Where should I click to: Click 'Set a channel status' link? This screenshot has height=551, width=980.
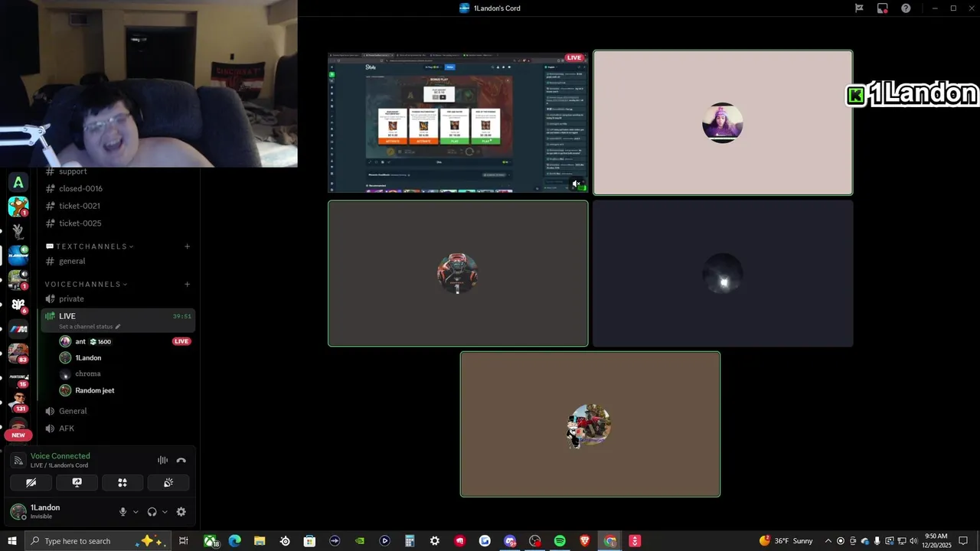(90, 327)
